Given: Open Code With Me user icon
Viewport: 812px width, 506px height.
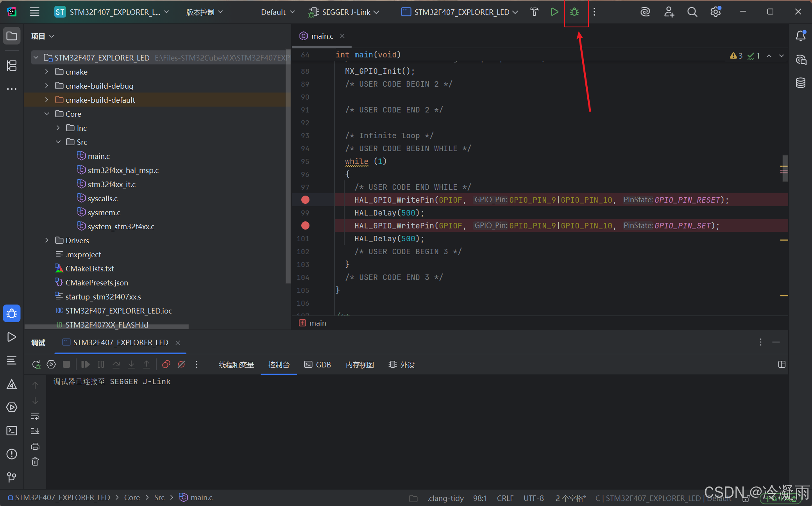Looking at the screenshot, I should pos(669,12).
